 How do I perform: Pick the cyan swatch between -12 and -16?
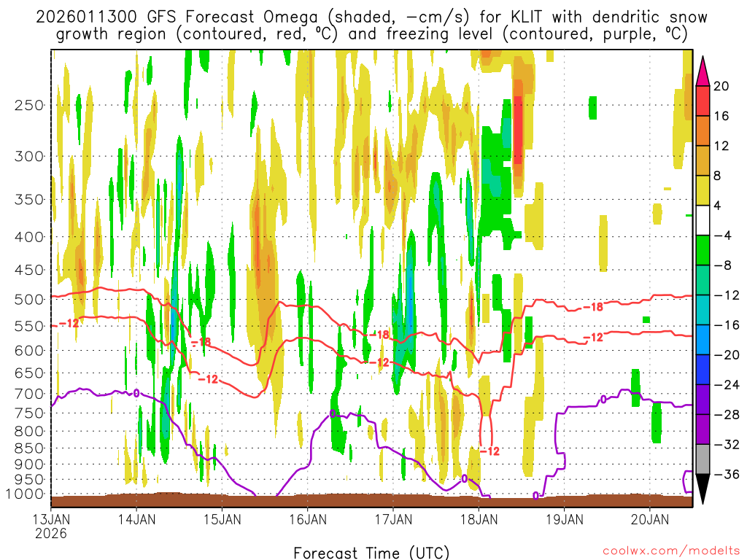[703, 310]
